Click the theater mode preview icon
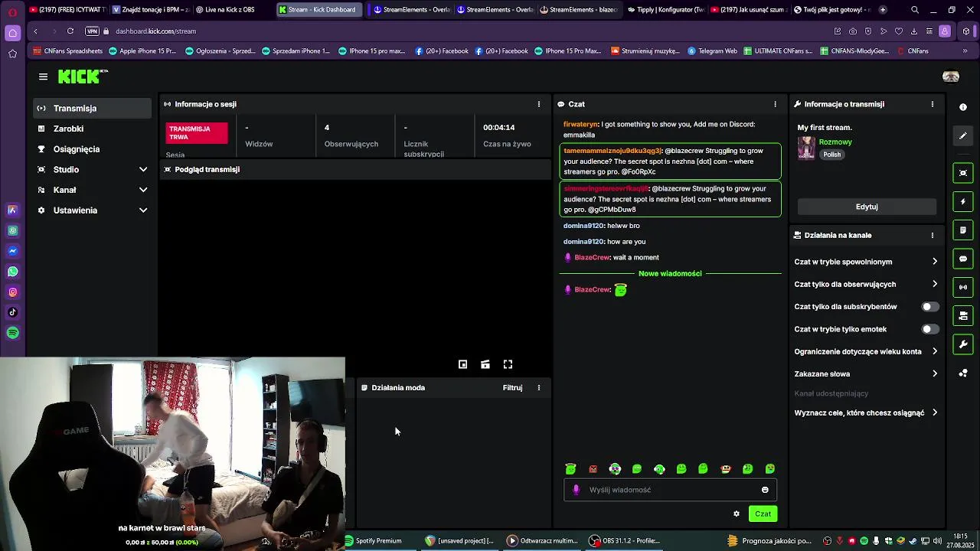Image resolution: width=980 pixels, height=551 pixels. [x=485, y=364]
